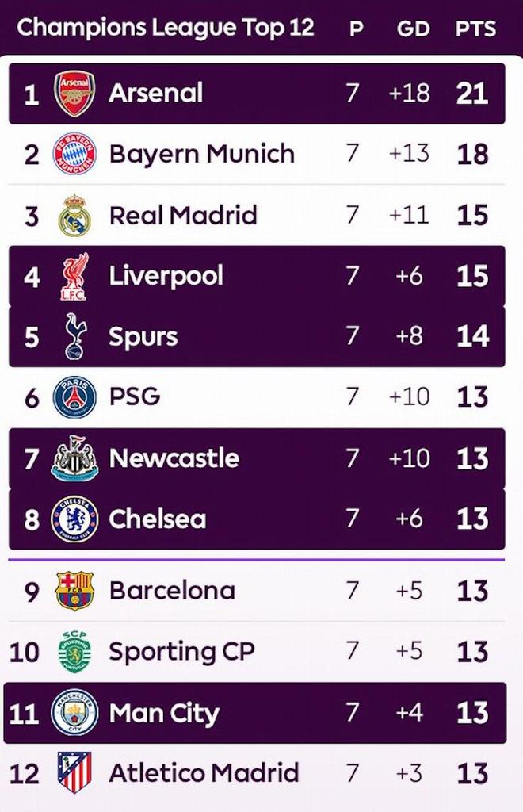Click the Liverpool L.F.C. crest

[x=74, y=276]
